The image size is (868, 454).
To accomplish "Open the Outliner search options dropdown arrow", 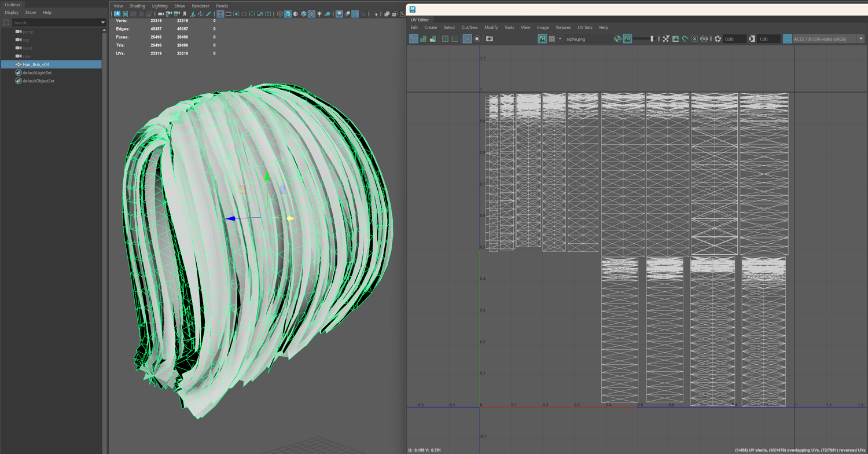I will [x=103, y=23].
